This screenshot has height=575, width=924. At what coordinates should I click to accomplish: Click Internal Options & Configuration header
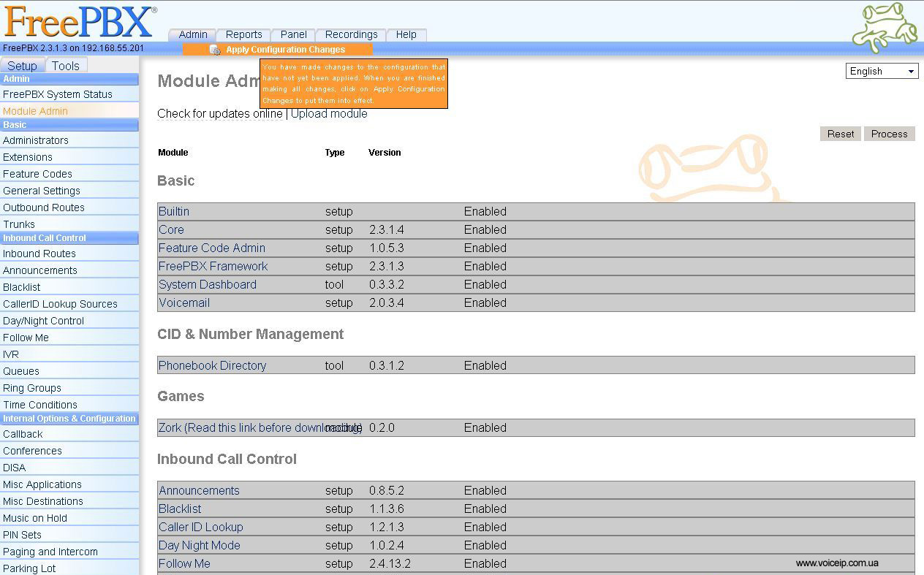pyautogui.click(x=69, y=419)
